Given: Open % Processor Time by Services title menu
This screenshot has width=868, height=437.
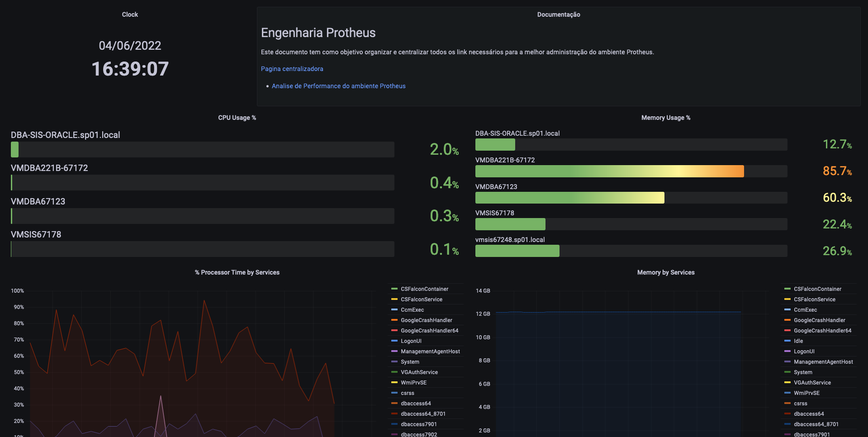Looking at the screenshot, I should point(237,272).
